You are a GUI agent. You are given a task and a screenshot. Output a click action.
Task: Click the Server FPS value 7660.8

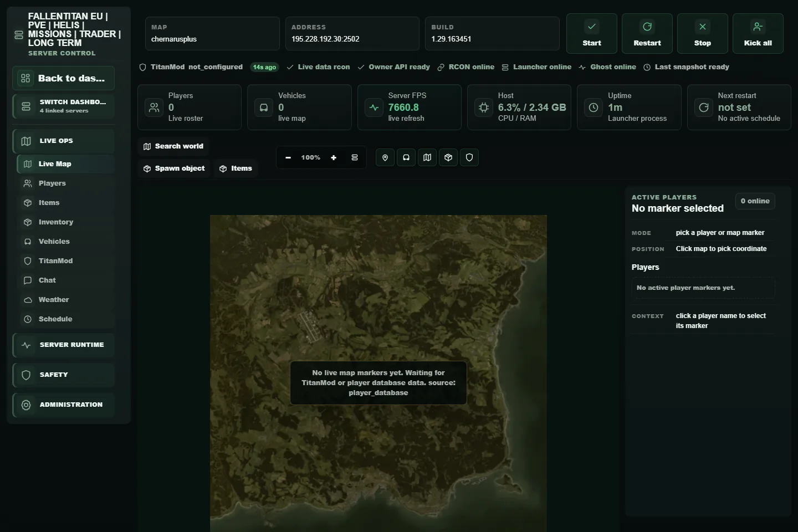point(403,108)
